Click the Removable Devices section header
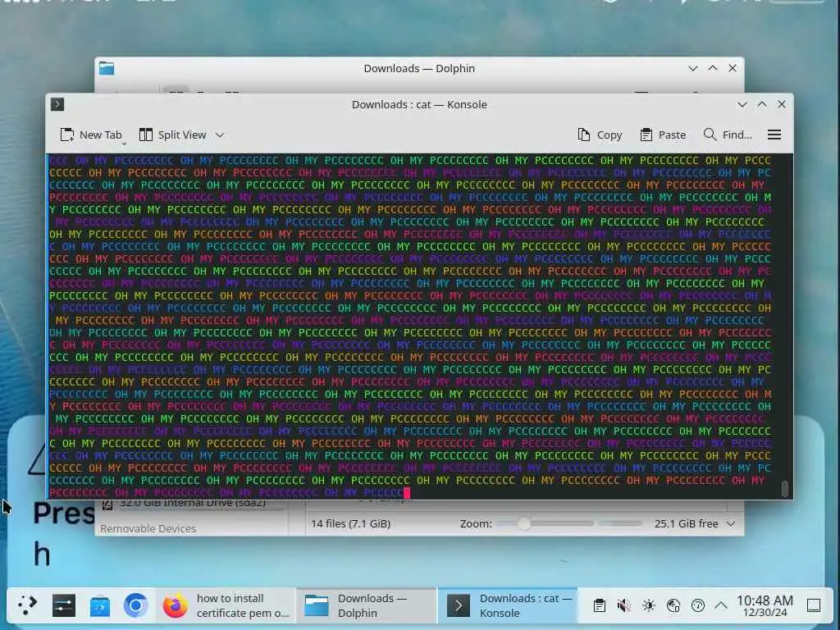 (x=148, y=528)
